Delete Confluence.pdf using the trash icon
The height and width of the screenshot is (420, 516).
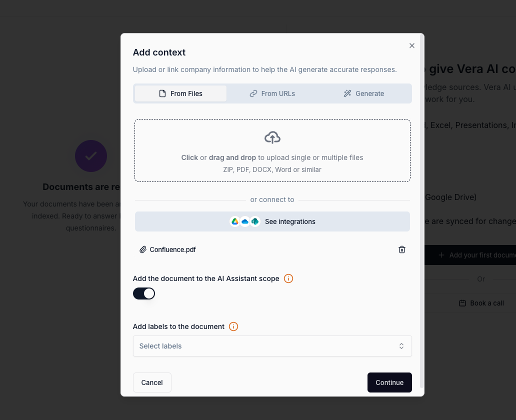tap(401, 249)
